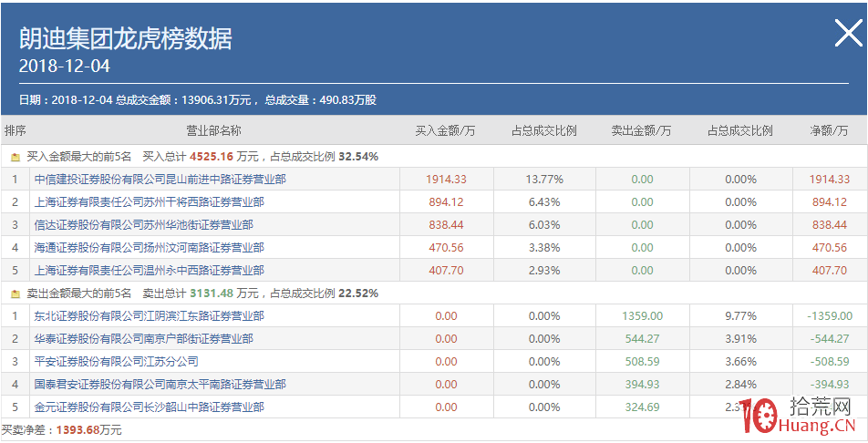The width and height of the screenshot is (868, 443).
Task: Open 金元证券股份有限公司长沙韶山中路证券营业部 link
Action: pyautogui.click(x=150, y=407)
